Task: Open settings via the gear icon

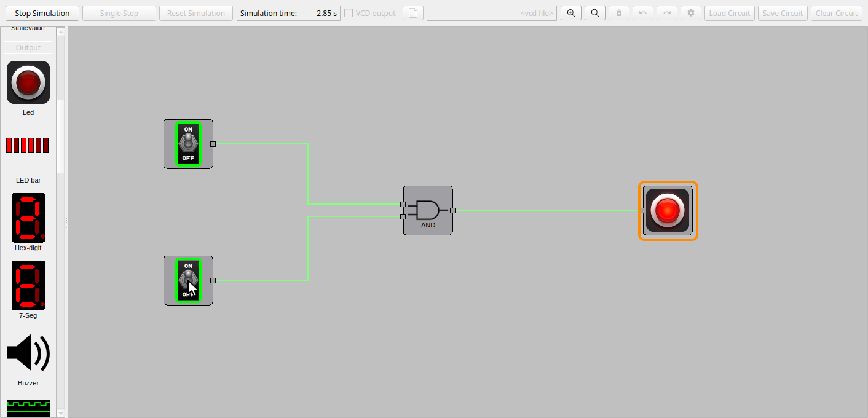Action: point(691,14)
